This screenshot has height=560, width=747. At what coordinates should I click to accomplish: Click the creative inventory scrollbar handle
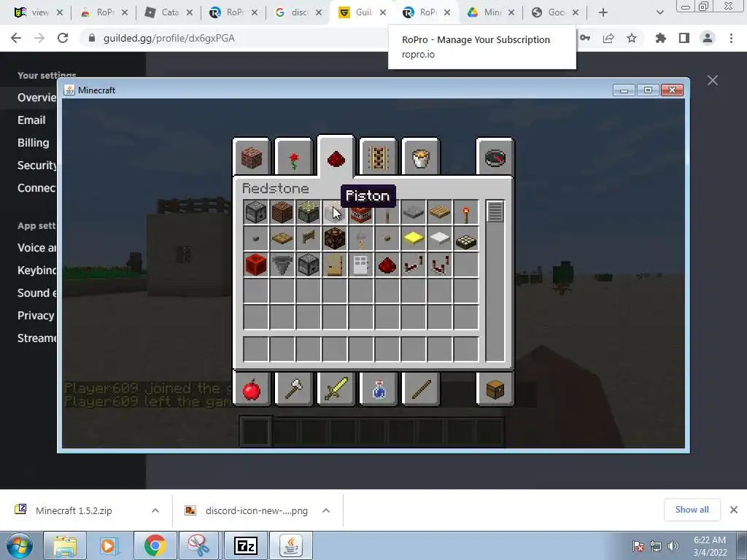(x=495, y=211)
